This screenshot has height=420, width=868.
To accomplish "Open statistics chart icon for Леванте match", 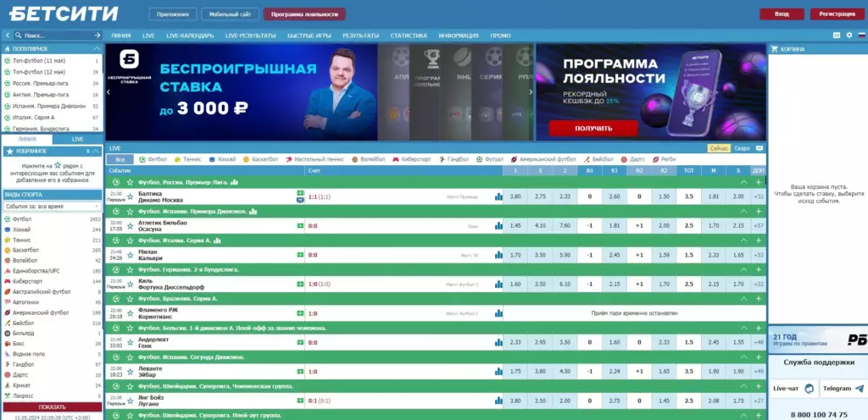I will (x=498, y=372).
